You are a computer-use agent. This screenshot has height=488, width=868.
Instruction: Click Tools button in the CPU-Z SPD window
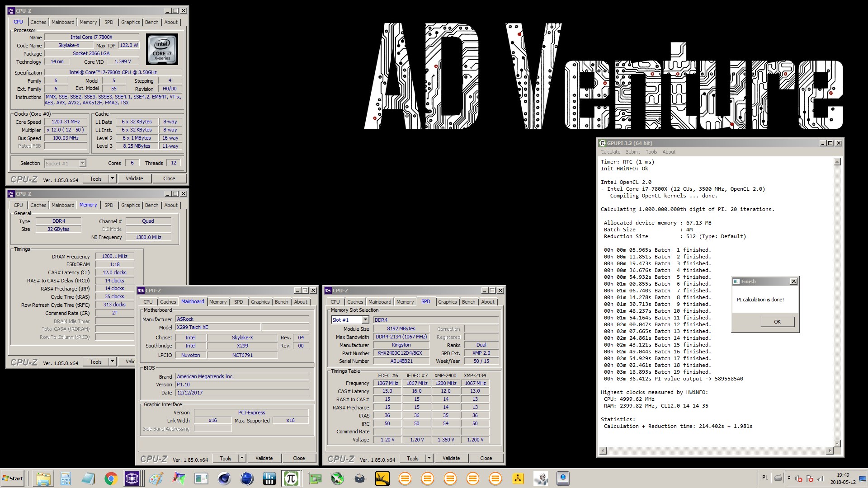click(x=412, y=459)
